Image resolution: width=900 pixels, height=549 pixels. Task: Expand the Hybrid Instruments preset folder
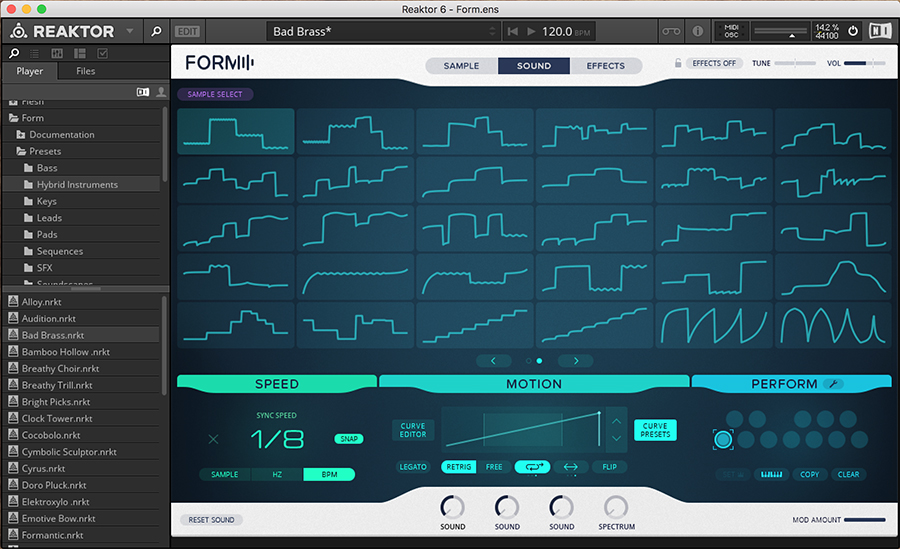coord(77,185)
